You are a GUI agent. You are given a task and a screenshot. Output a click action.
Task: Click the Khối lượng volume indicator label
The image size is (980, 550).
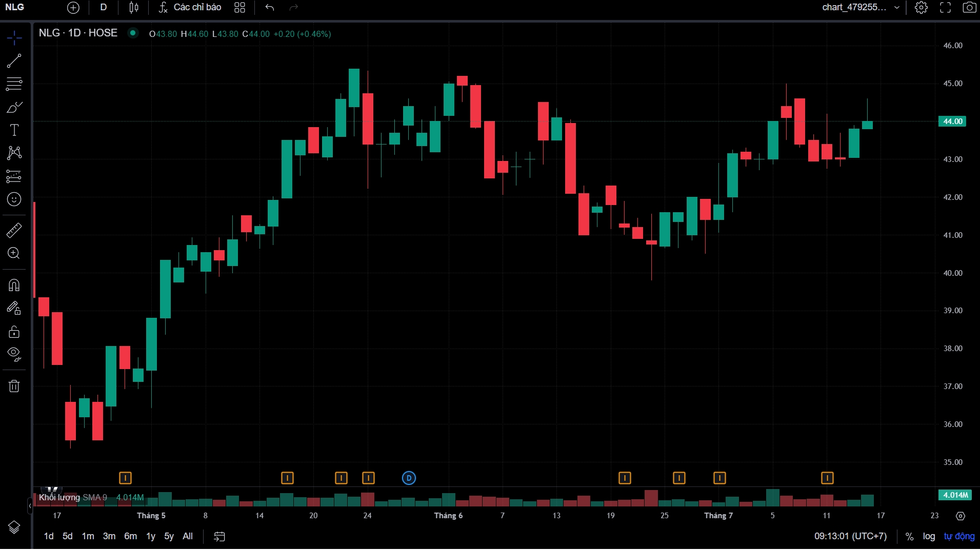click(x=59, y=497)
